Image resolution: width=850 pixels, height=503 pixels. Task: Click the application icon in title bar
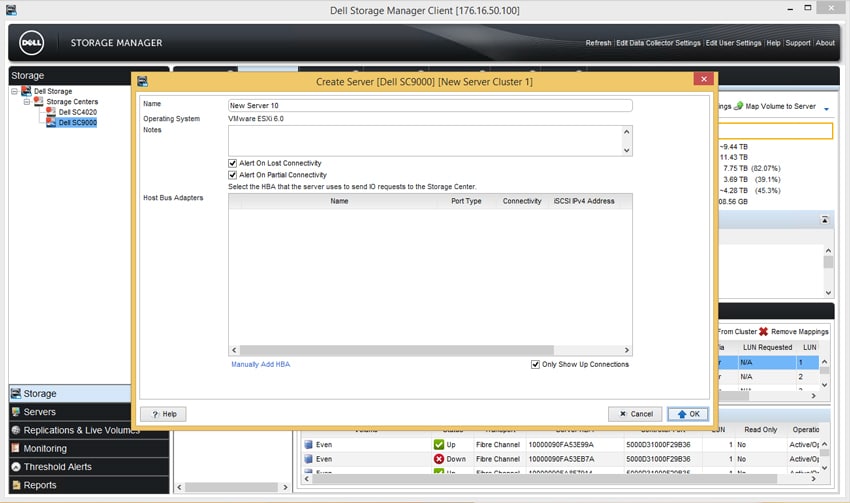pos(11,10)
